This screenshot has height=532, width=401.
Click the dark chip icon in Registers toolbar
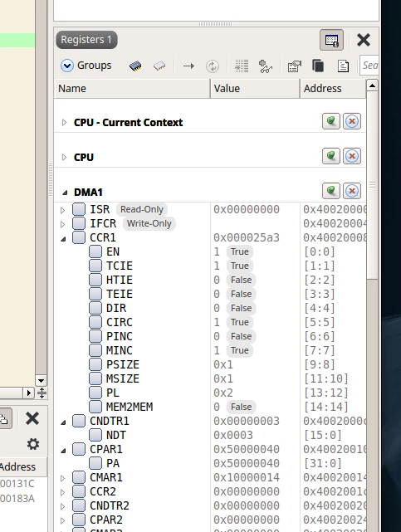[135, 66]
